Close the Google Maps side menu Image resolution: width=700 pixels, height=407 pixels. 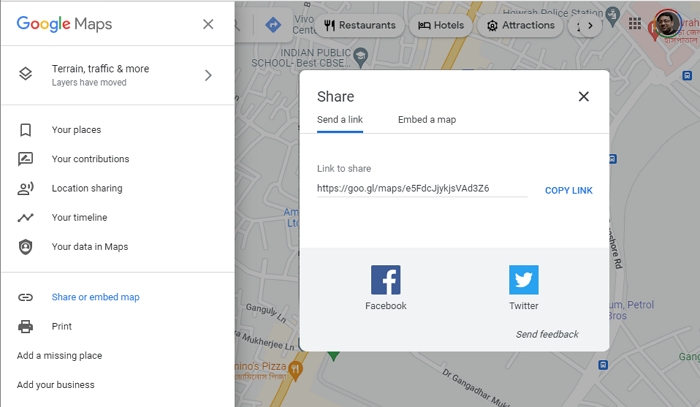click(208, 24)
